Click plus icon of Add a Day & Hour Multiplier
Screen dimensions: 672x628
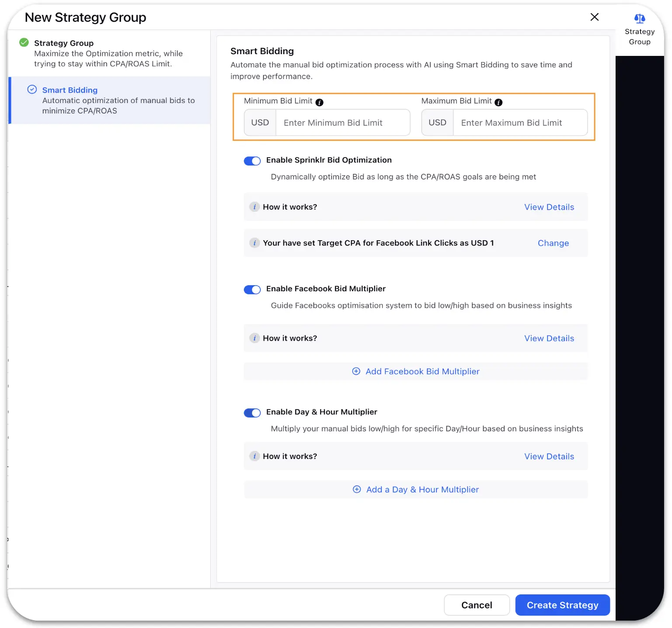pyautogui.click(x=357, y=489)
